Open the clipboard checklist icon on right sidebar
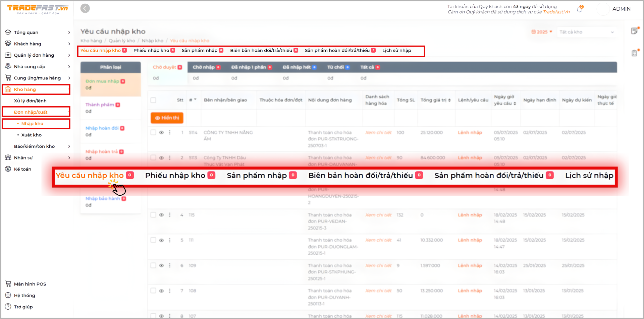 pyautogui.click(x=634, y=53)
